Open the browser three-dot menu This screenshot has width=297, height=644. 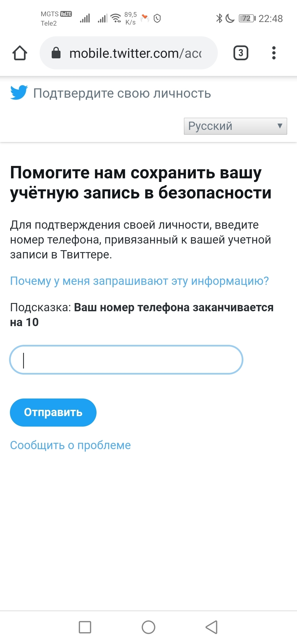coord(274,53)
